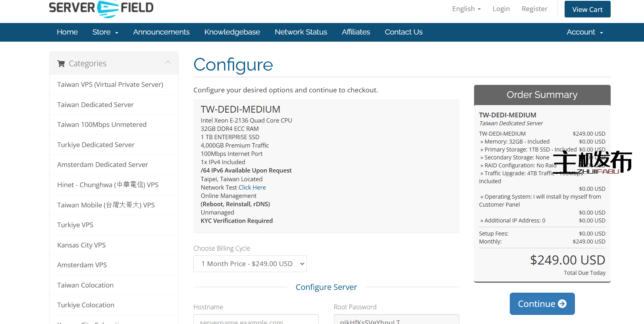
Task: Open the Knowledgebase menu item
Action: tap(232, 32)
